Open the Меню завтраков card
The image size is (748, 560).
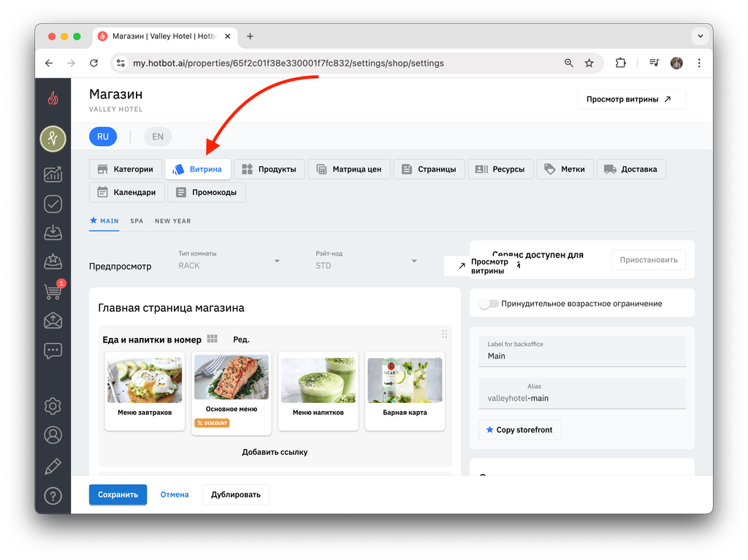tap(145, 391)
